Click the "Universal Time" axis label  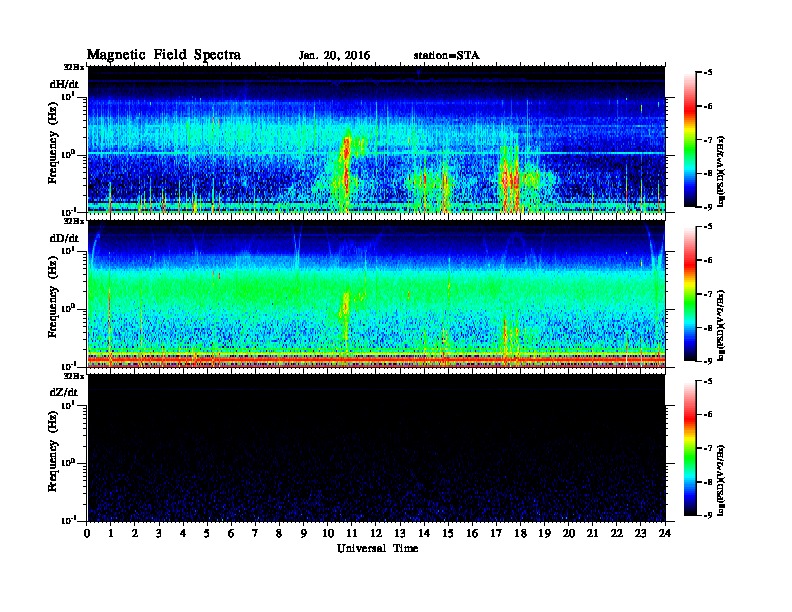click(x=377, y=548)
